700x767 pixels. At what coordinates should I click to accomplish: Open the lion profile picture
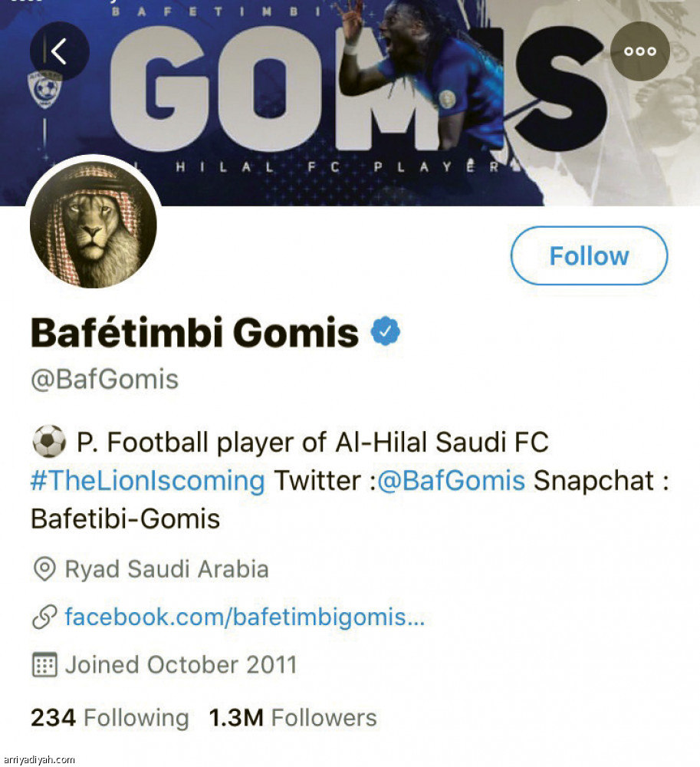(x=92, y=225)
